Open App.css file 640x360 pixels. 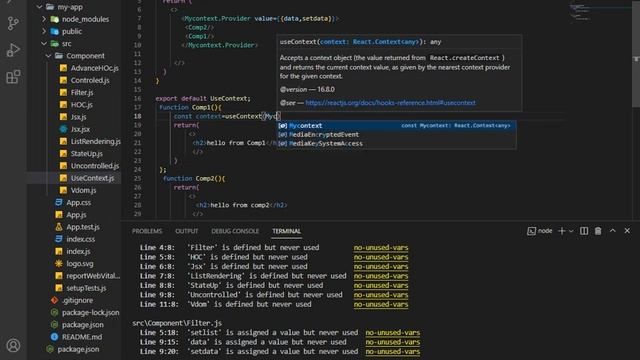tap(78, 202)
